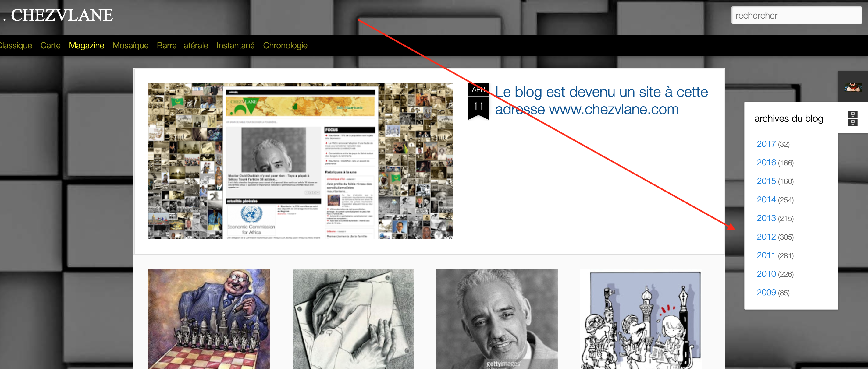Open the Chronologie view
868x369 pixels.
coord(285,45)
